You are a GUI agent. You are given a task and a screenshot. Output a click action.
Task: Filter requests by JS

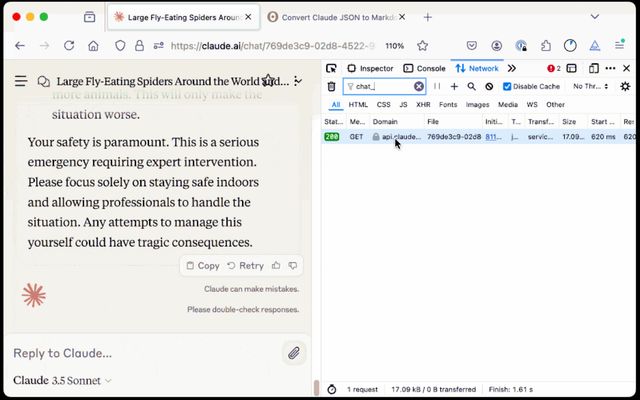pos(403,104)
